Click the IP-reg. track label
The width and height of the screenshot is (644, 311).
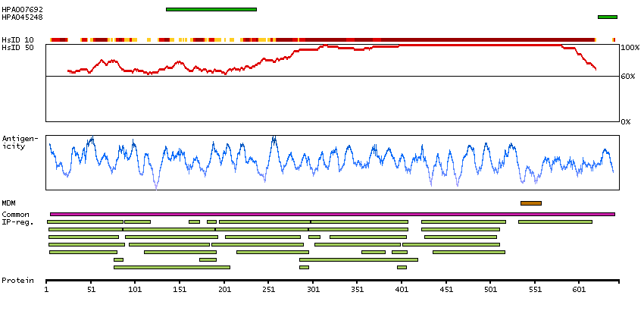17,222
